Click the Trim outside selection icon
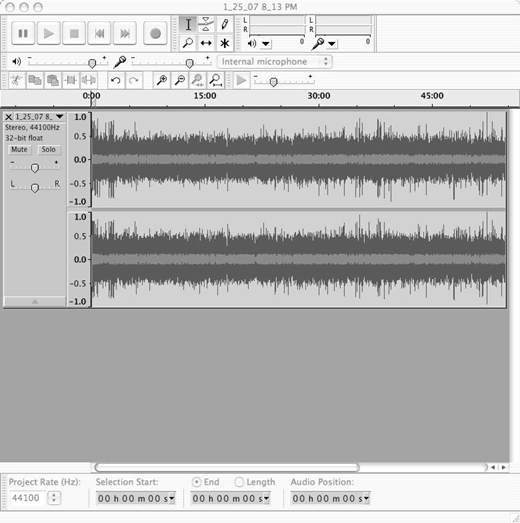 pos(71,80)
